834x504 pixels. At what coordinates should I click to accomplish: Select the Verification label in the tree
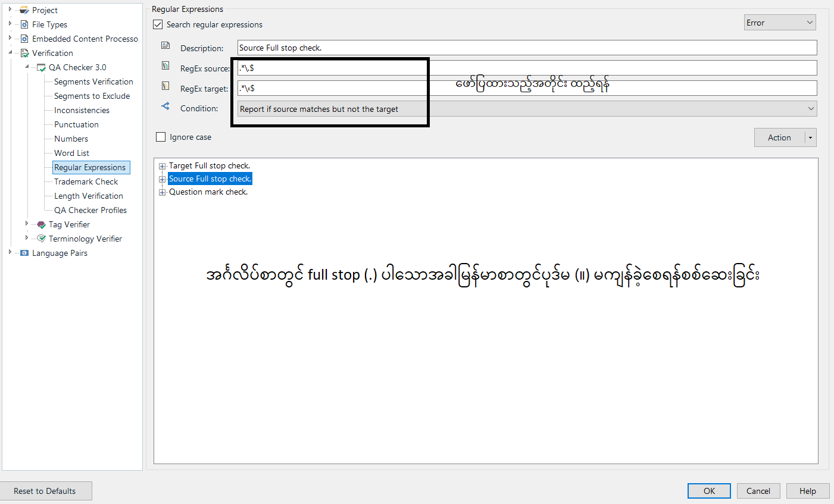point(52,53)
